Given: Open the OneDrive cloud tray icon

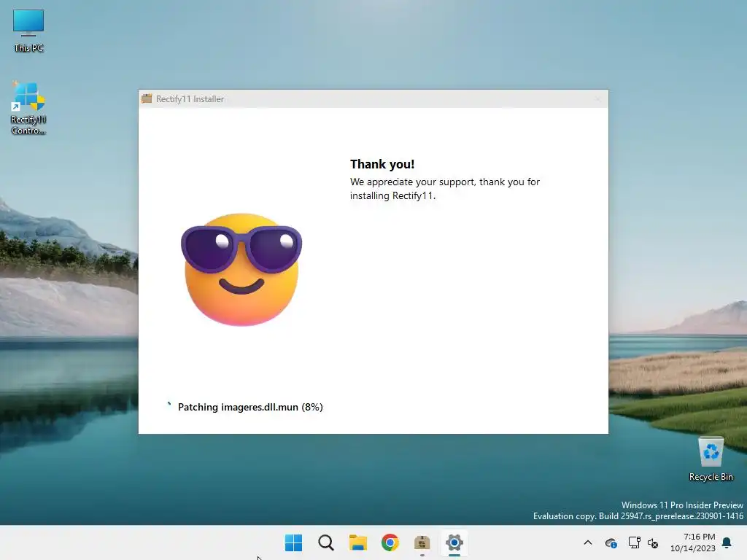Looking at the screenshot, I should (x=611, y=542).
